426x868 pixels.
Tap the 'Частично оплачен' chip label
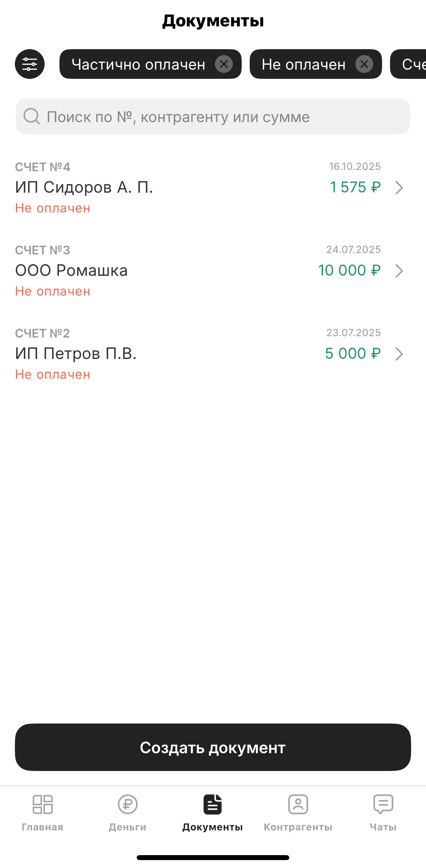coord(138,64)
